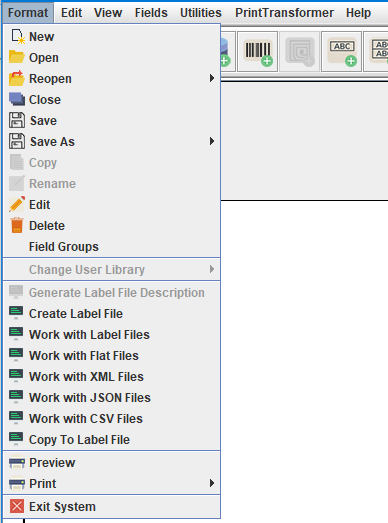
Task: Open the PrintTransformer menu
Action: [x=284, y=13]
